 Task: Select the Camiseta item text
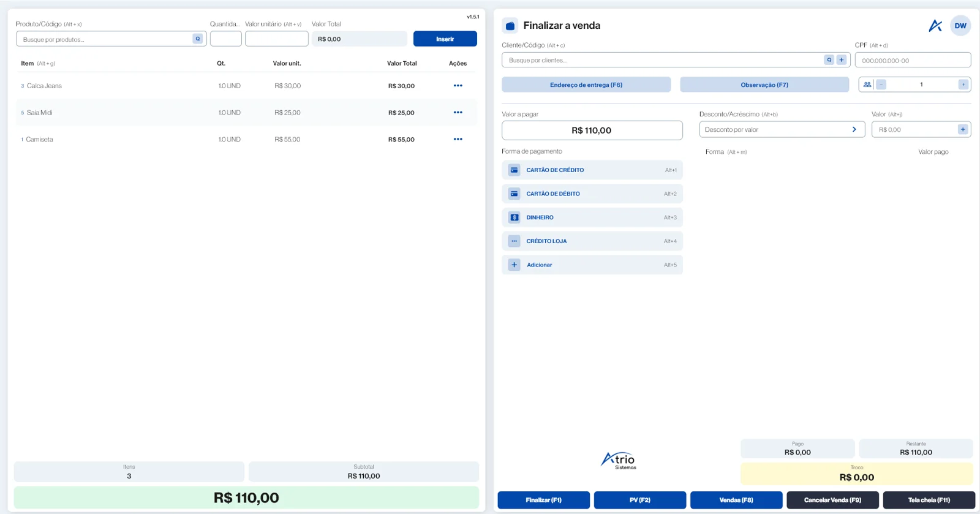[39, 140]
